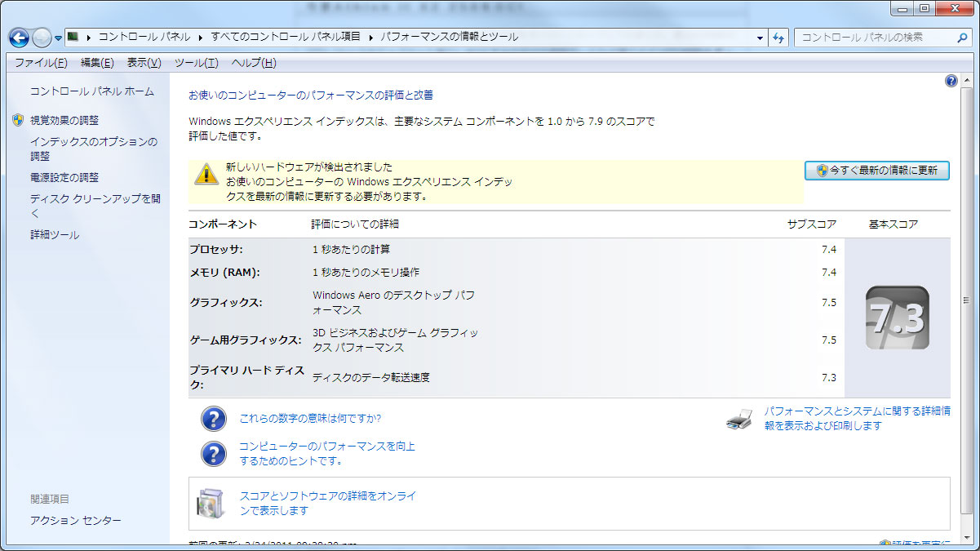Click the printer icon
Screen dimensions: 980x551
pyautogui.click(x=739, y=420)
